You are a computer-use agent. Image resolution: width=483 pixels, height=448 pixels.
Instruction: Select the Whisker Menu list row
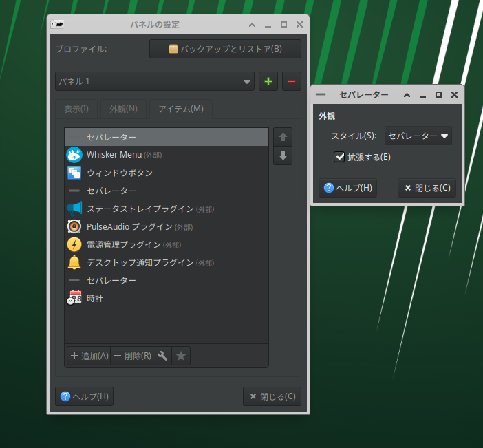(x=167, y=155)
